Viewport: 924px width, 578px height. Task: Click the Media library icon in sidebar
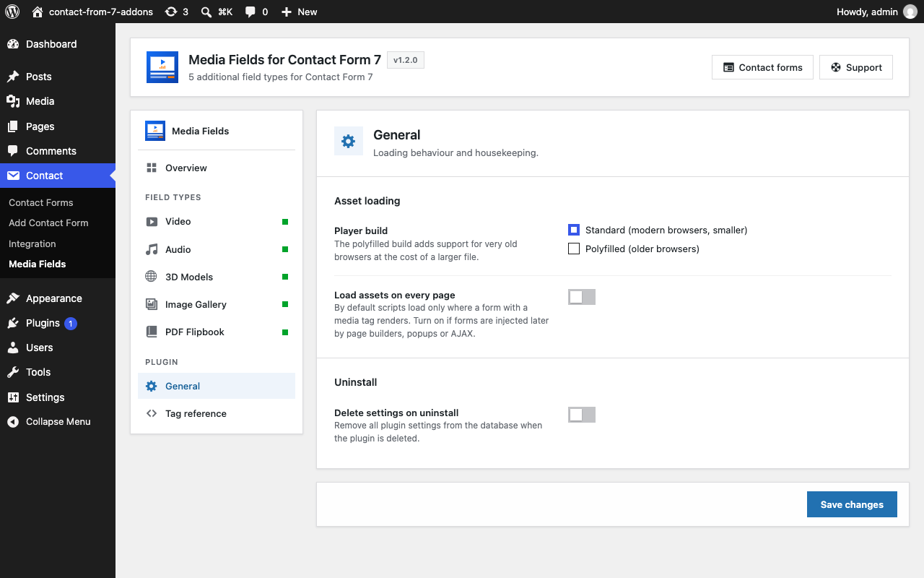click(13, 101)
